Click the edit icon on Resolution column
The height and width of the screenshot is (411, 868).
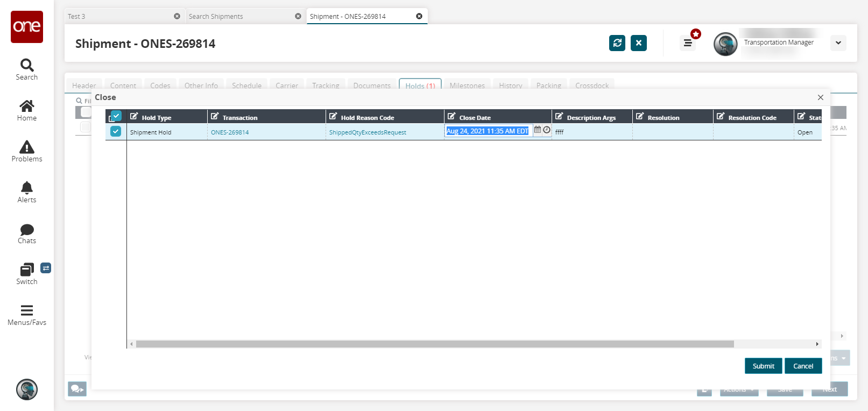[x=640, y=116]
